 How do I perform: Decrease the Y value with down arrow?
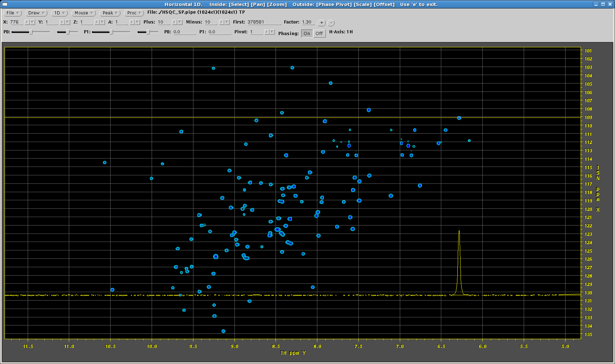pos(67,22)
